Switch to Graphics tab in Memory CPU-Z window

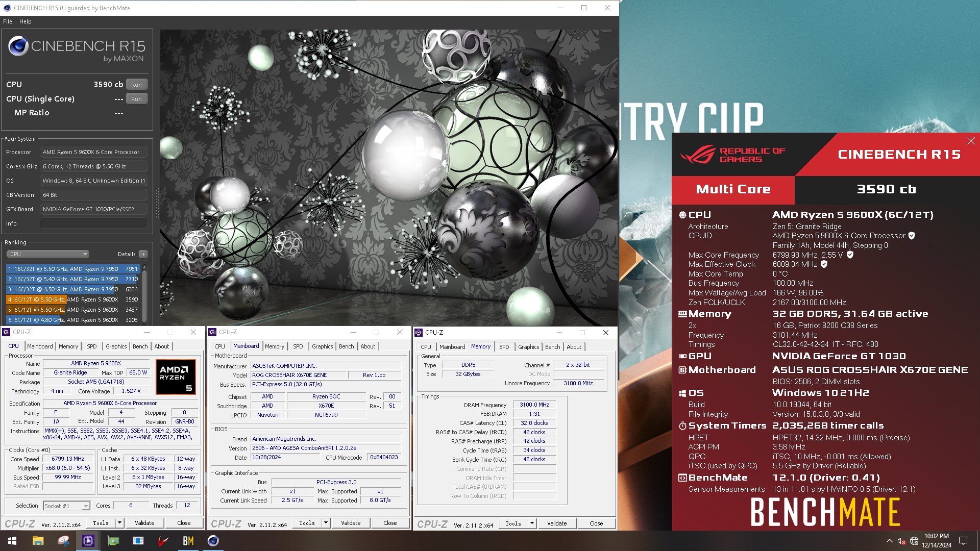coord(528,347)
